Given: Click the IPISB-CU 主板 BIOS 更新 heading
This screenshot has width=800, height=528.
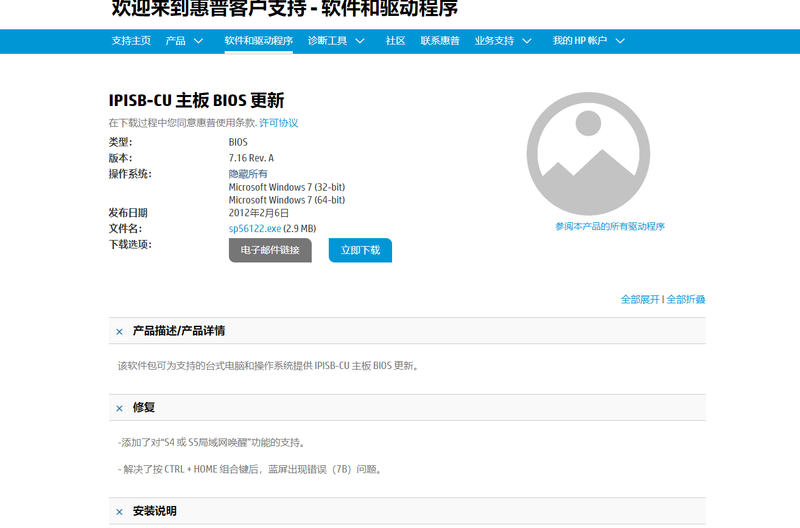Looking at the screenshot, I should pyautogui.click(x=196, y=100).
